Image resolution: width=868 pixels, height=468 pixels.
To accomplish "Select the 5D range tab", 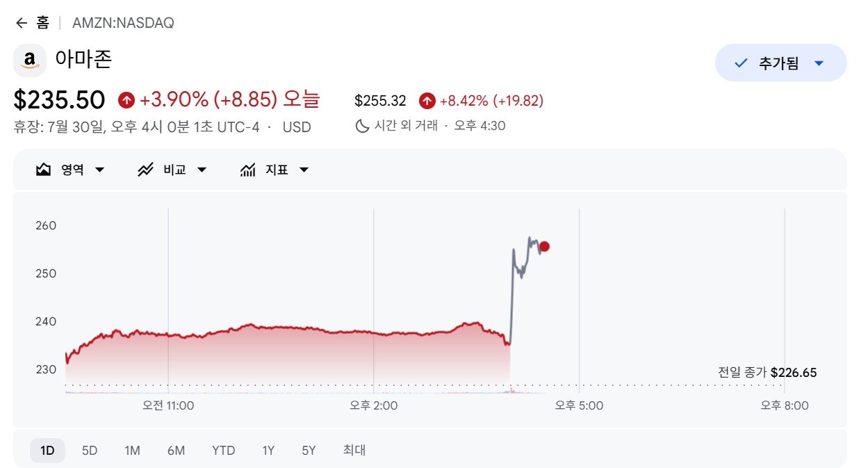I will click(x=90, y=451).
